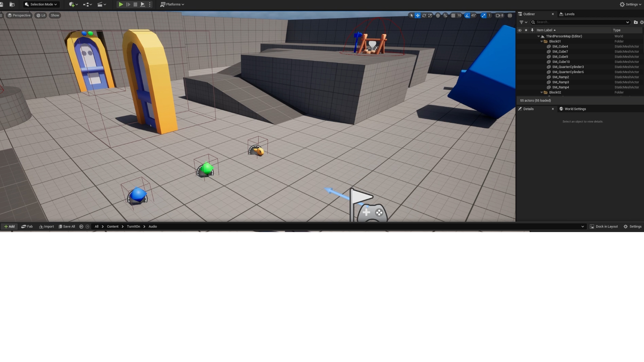Image resolution: width=644 pixels, height=362 pixels.
Task: Open the Cinematics clapperboard dropdown
Action: point(102,4)
